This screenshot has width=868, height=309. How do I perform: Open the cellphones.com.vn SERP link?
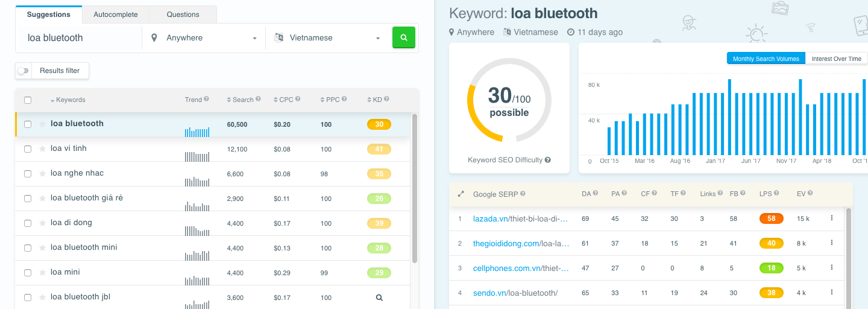[x=521, y=268]
